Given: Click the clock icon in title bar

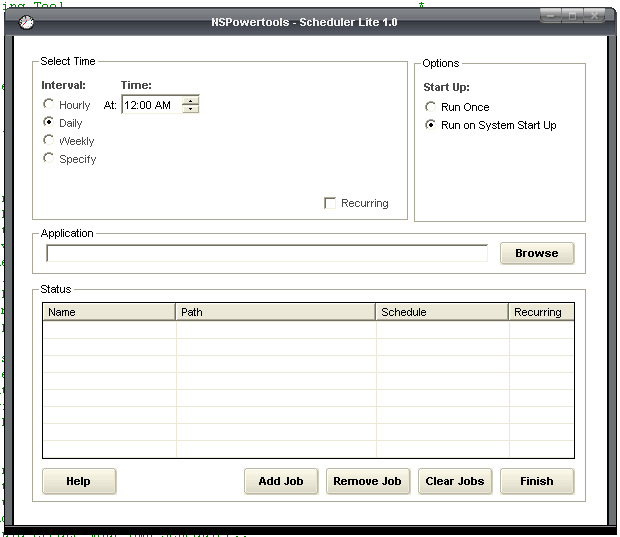Looking at the screenshot, I should [25, 22].
